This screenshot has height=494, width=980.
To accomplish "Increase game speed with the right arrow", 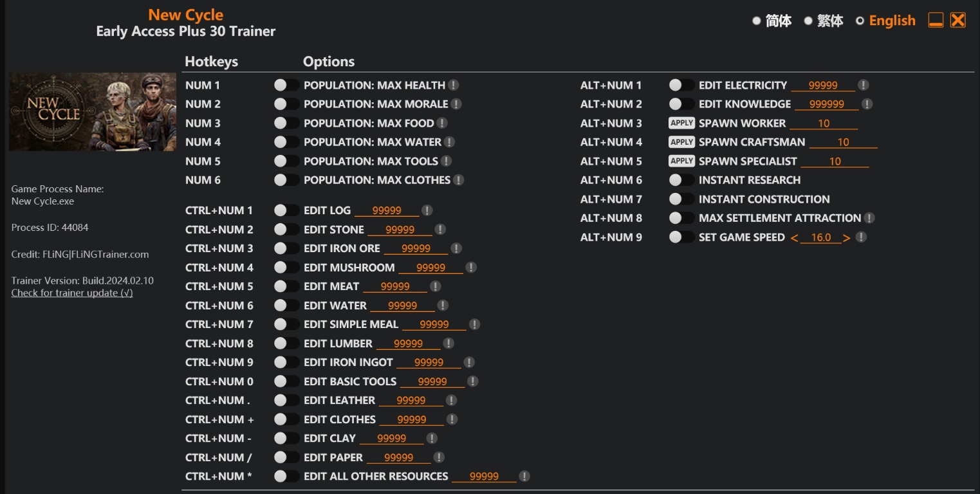I will coord(846,238).
